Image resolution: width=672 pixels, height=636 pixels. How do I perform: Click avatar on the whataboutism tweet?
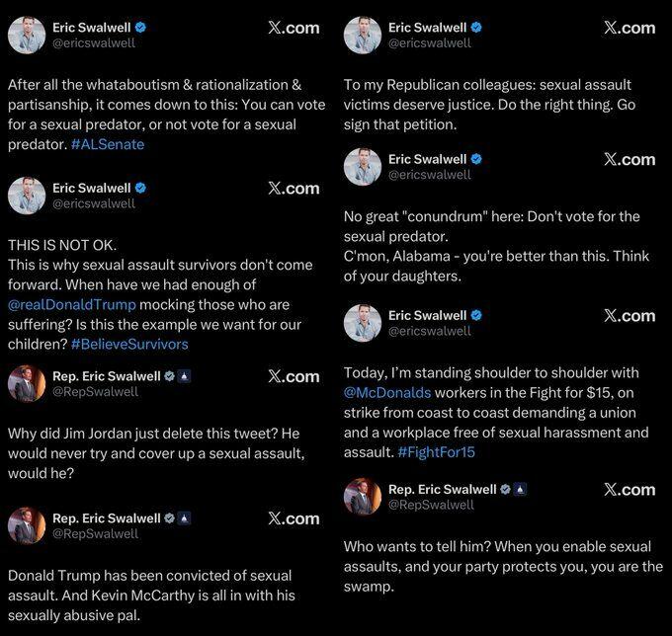[x=27, y=35]
